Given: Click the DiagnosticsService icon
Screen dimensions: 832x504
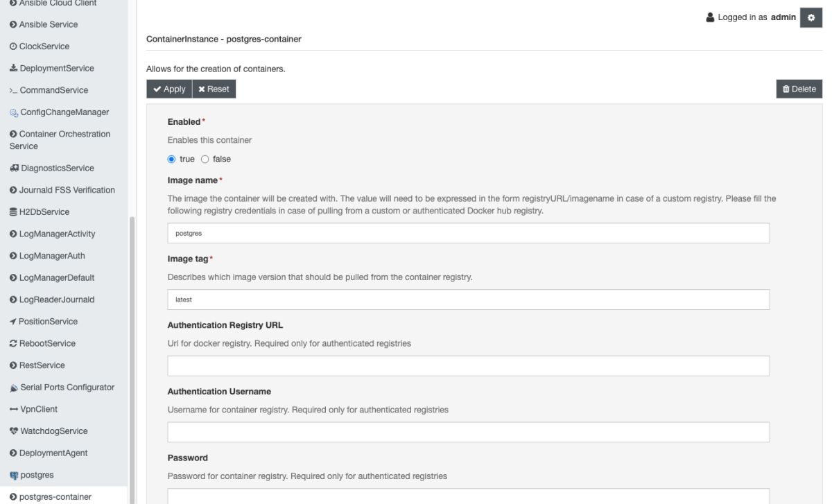Looking at the screenshot, I should (13, 168).
